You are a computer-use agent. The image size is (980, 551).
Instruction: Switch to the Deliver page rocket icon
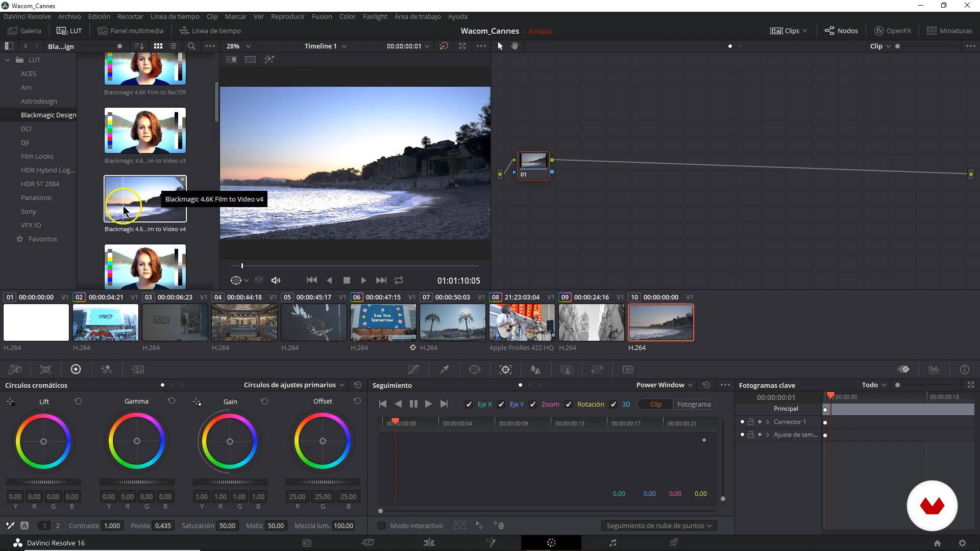tap(674, 543)
